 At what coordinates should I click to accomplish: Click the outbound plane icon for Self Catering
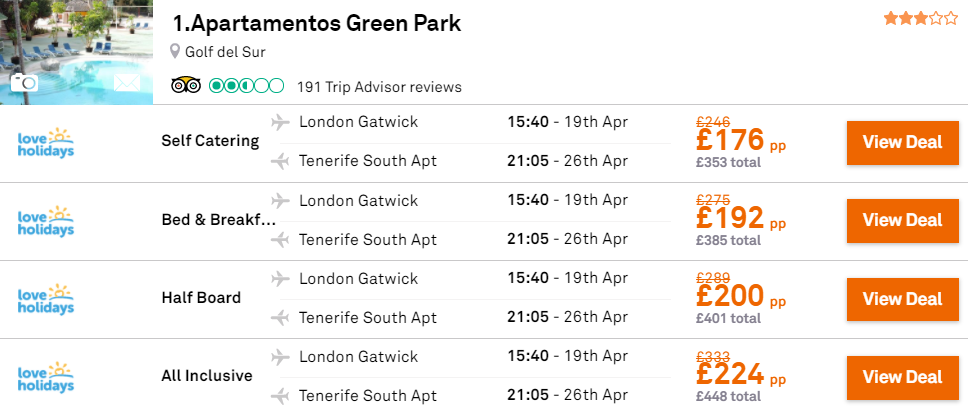[x=280, y=122]
